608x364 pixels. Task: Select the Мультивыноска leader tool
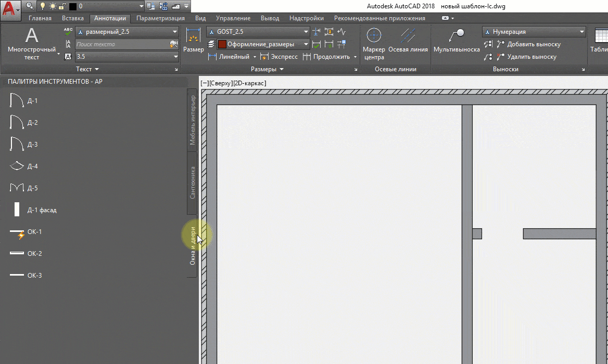[x=457, y=41]
